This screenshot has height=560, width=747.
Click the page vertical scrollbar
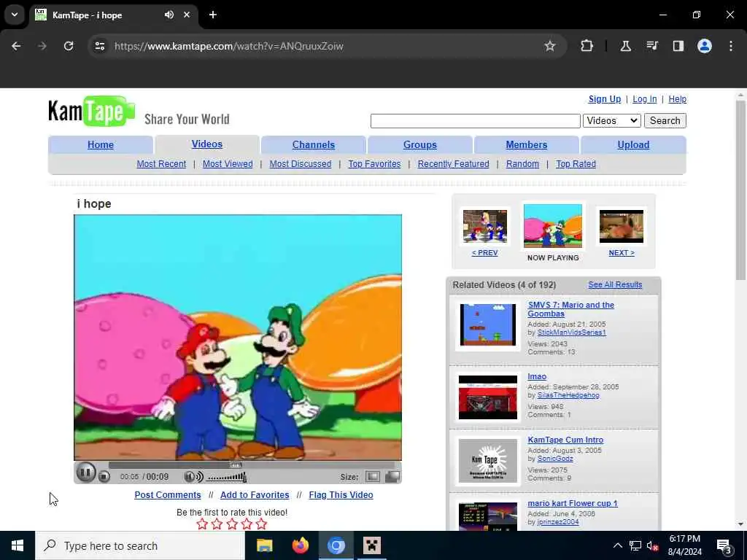click(x=740, y=190)
